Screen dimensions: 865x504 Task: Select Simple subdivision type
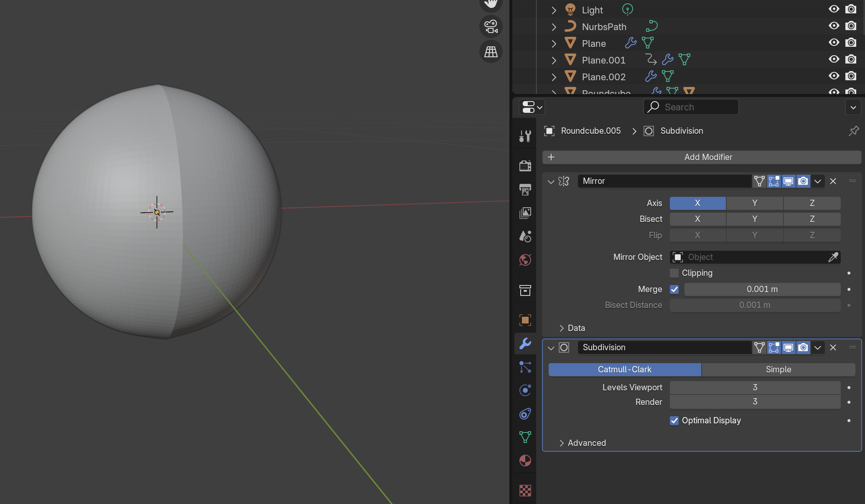[x=778, y=369]
